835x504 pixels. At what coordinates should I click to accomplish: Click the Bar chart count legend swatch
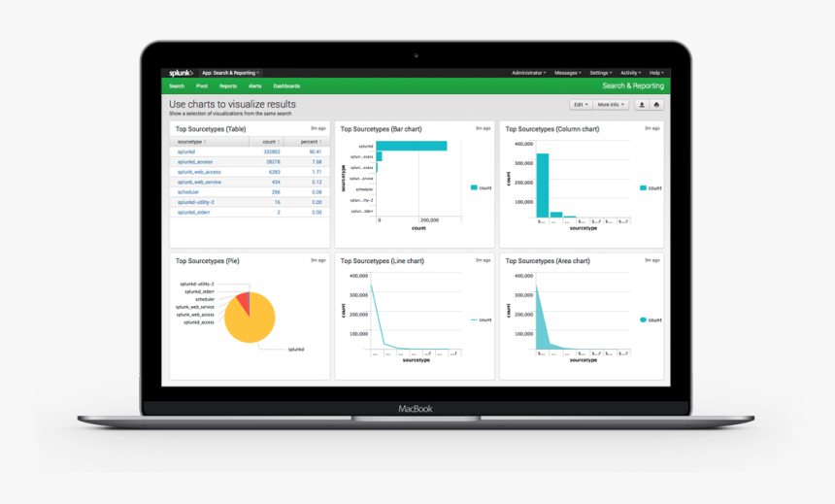474,187
